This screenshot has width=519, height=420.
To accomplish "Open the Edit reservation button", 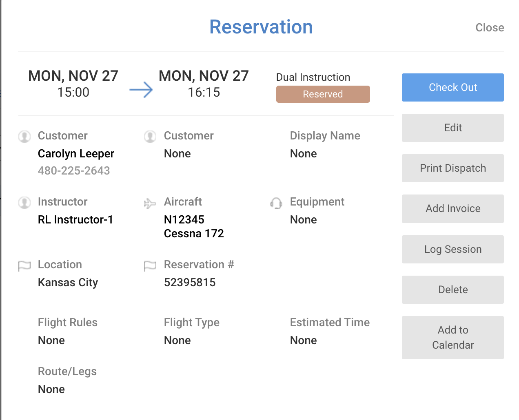I will coord(452,128).
